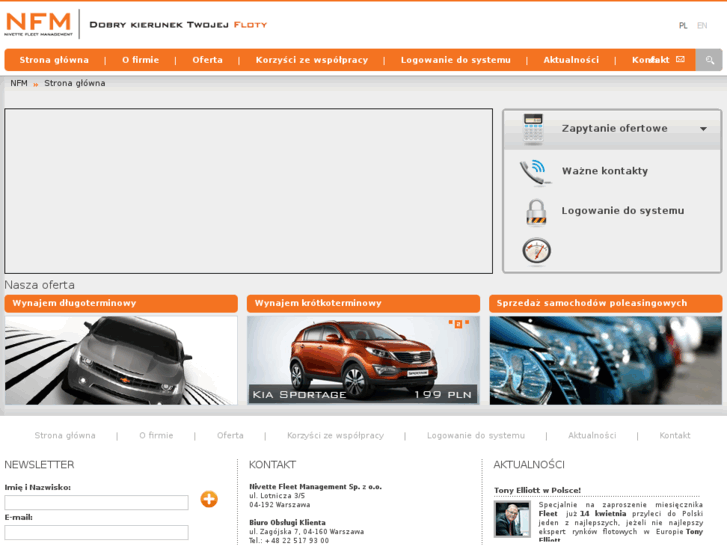Click NFM breadcrumb link
Viewport: 727px width, 545px height.
(19, 83)
